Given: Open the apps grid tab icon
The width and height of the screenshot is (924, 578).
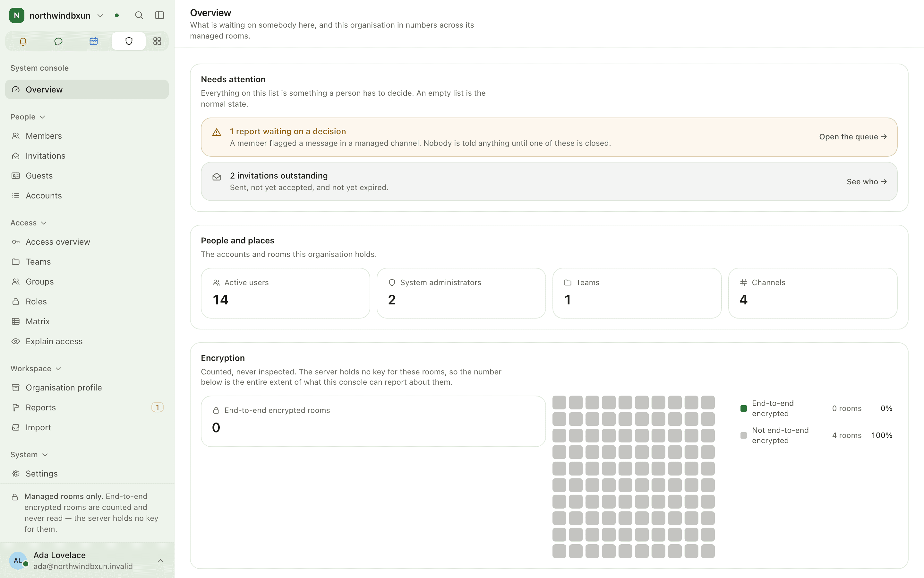Looking at the screenshot, I should click(x=157, y=41).
